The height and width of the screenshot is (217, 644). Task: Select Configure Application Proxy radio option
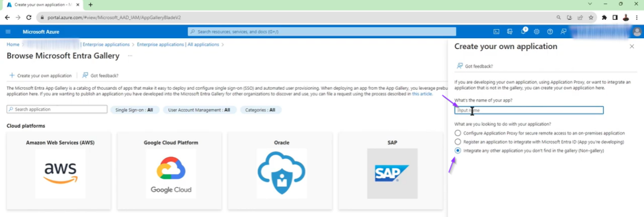(x=457, y=133)
